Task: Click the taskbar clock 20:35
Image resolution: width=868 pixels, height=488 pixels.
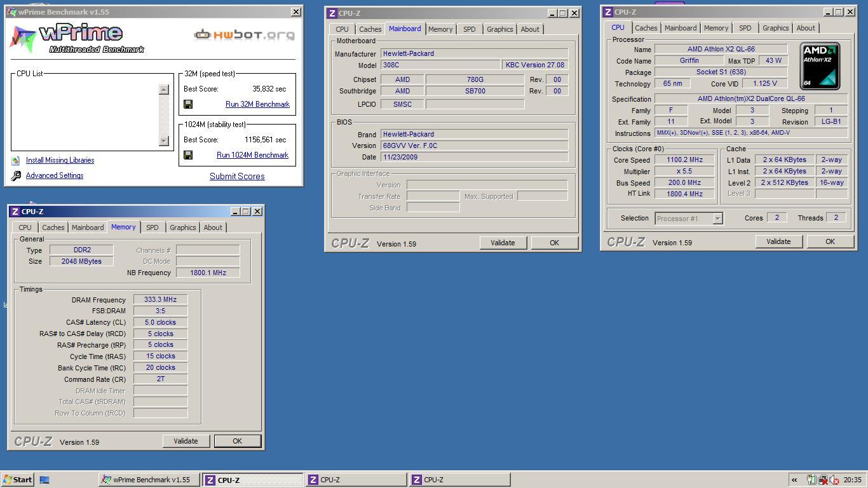Action: click(x=853, y=480)
